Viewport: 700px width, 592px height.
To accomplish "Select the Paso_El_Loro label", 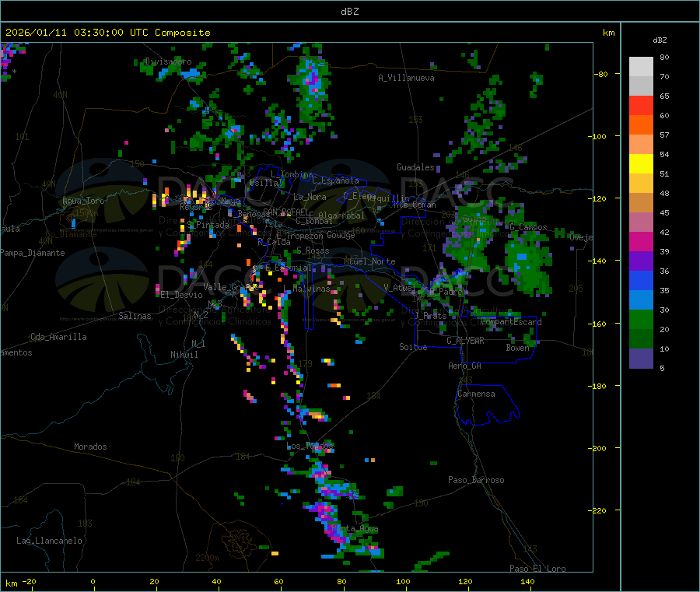I will pyautogui.click(x=537, y=569).
